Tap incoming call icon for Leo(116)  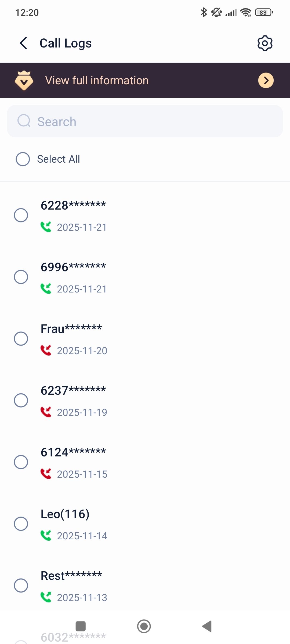click(46, 536)
